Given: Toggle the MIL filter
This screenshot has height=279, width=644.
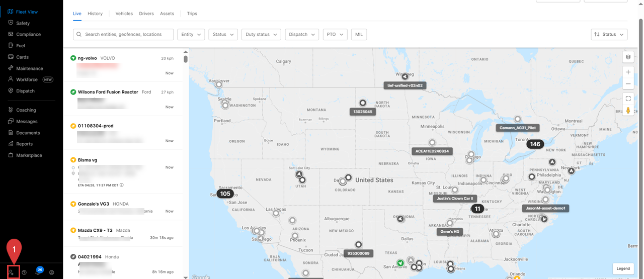Looking at the screenshot, I should (x=359, y=34).
